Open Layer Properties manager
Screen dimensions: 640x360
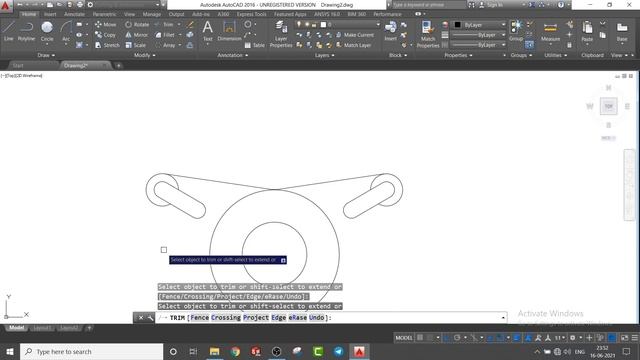coord(281,34)
